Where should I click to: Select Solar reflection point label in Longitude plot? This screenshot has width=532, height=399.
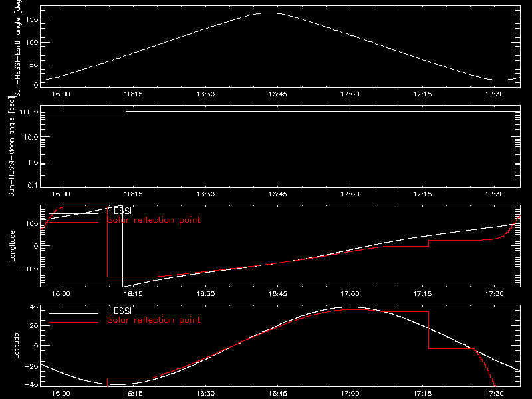(154, 220)
